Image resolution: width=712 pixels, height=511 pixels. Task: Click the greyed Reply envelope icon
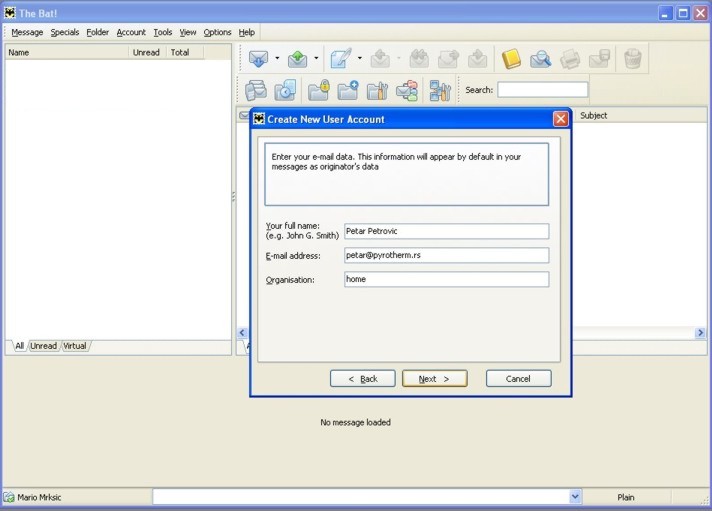point(380,59)
